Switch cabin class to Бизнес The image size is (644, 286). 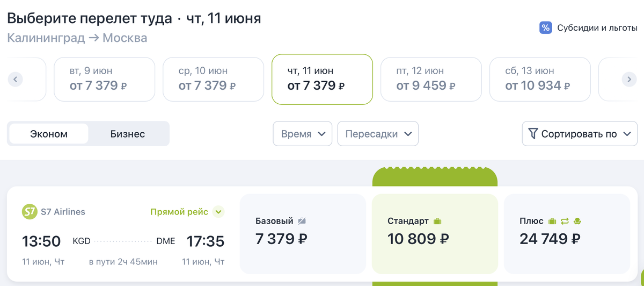coord(128,134)
